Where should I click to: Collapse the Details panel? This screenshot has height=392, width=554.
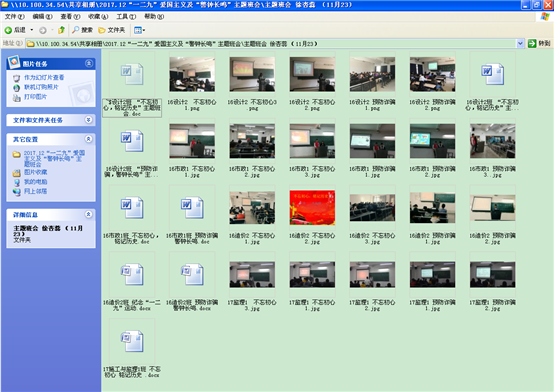coord(89,214)
